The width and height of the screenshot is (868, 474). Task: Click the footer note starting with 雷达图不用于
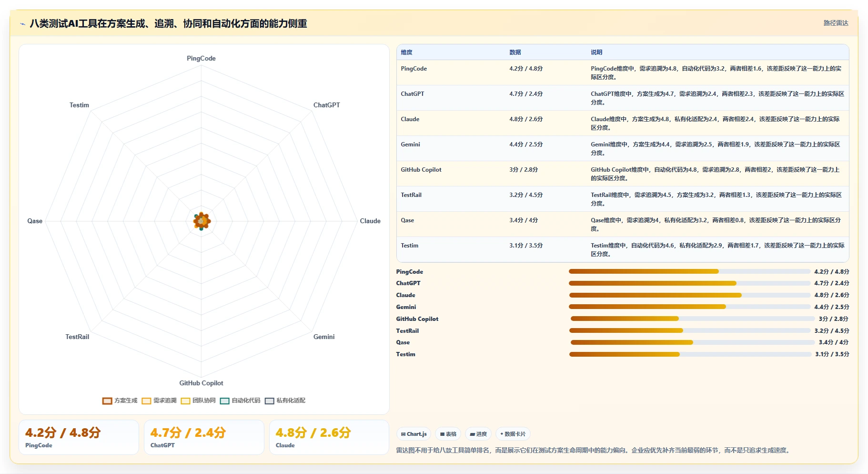pos(593,450)
